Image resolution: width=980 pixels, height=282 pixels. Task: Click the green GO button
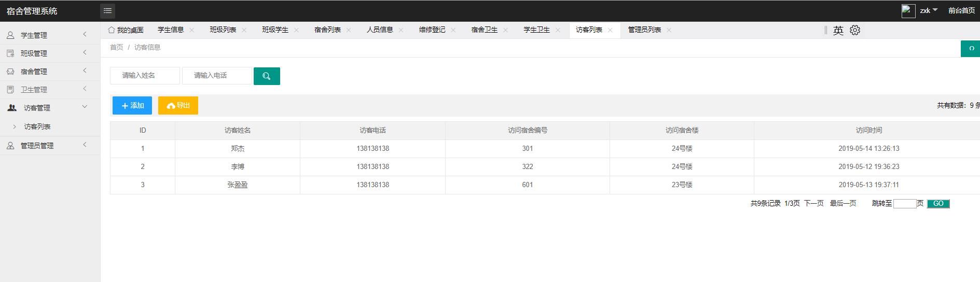938,204
